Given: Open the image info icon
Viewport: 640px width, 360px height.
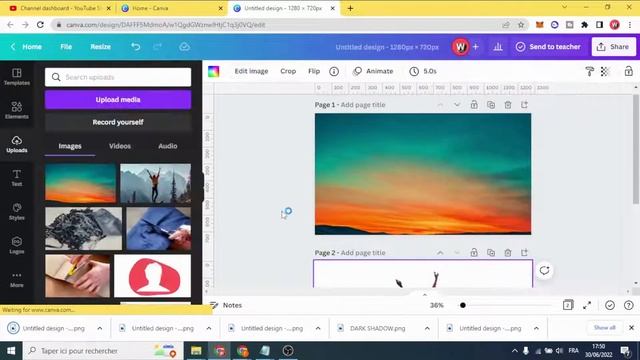Looking at the screenshot, I should tap(334, 71).
